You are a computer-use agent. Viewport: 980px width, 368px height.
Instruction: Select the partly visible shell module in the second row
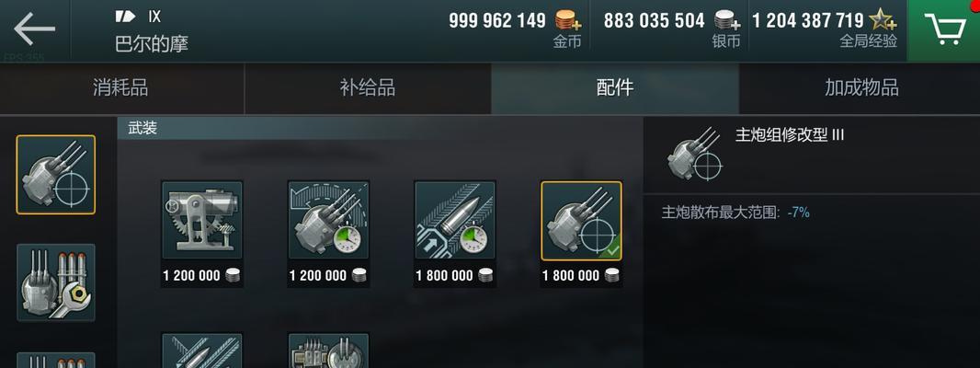pyautogui.click(x=202, y=351)
